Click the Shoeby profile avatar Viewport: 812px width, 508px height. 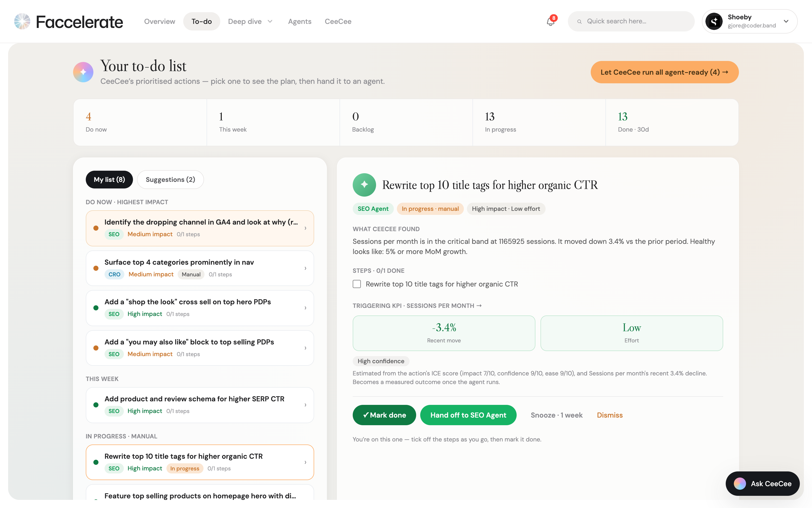[x=714, y=21]
